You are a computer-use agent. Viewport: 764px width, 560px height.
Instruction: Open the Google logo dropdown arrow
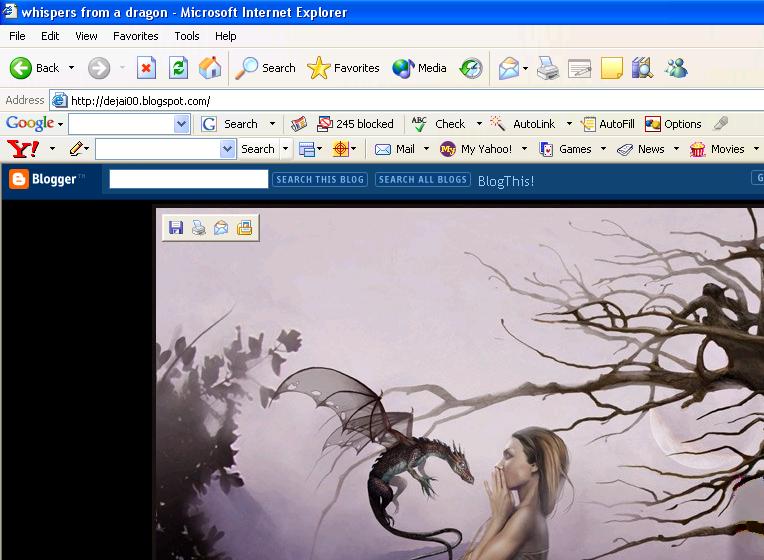pyautogui.click(x=60, y=124)
